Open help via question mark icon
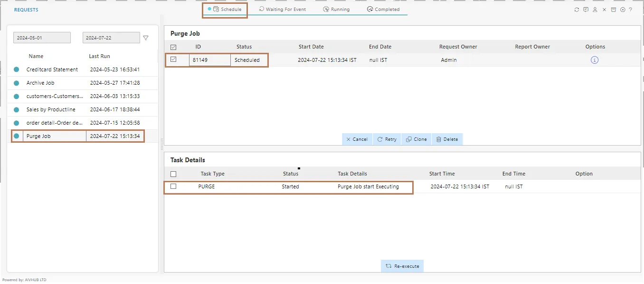 630,10
